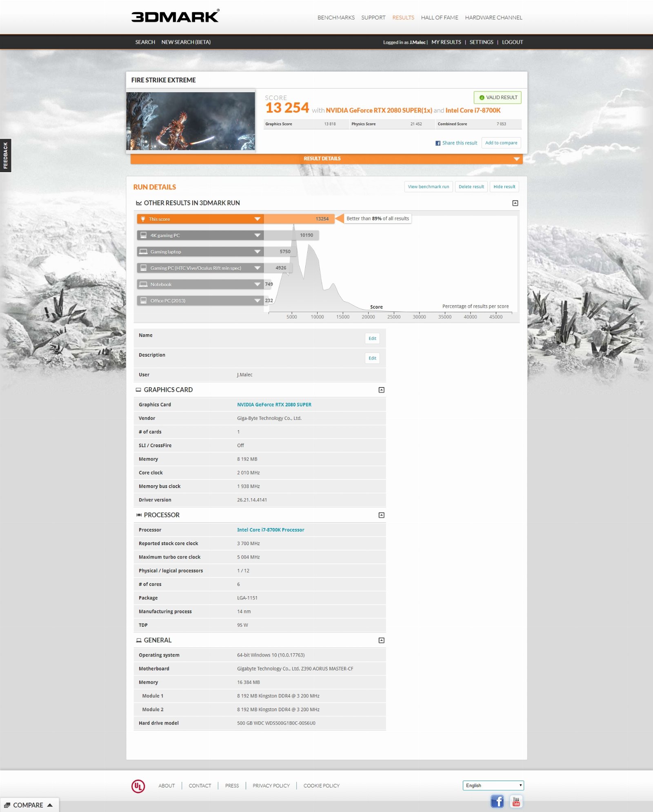Click the valid result info icon
The height and width of the screenshot is (812, 653).
tap(482, 98)
